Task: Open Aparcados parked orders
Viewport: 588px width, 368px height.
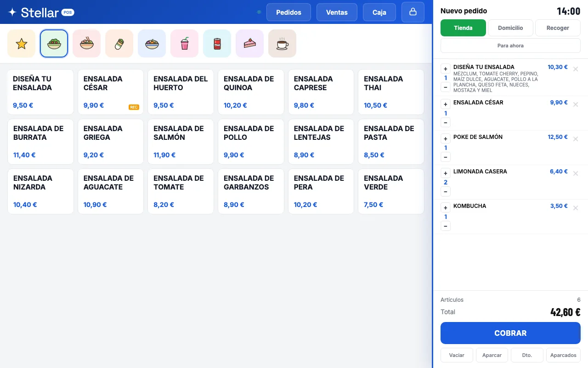Action: tap(563, 355)
